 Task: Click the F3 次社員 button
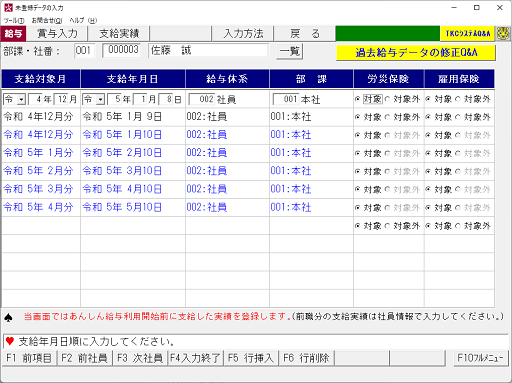point(140,358)
